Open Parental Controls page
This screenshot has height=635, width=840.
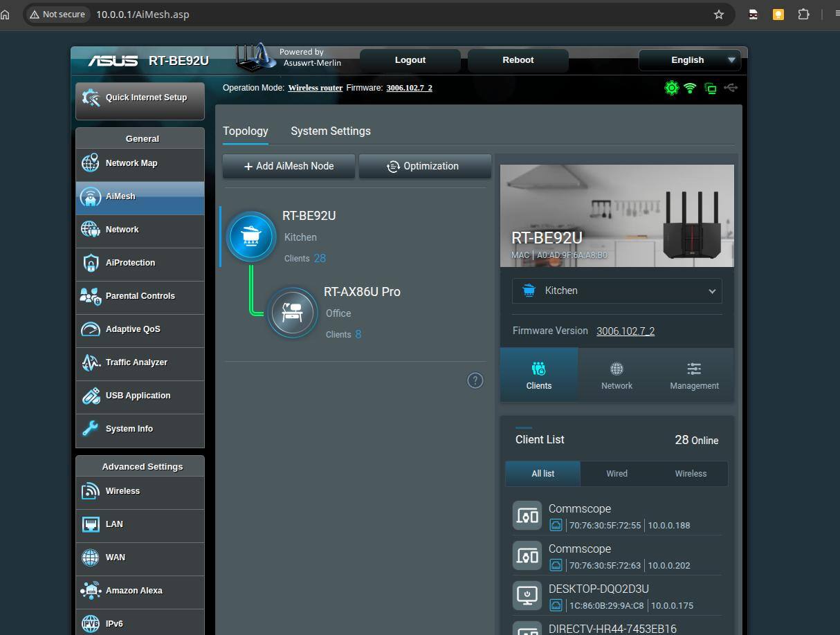pos(140,296)
